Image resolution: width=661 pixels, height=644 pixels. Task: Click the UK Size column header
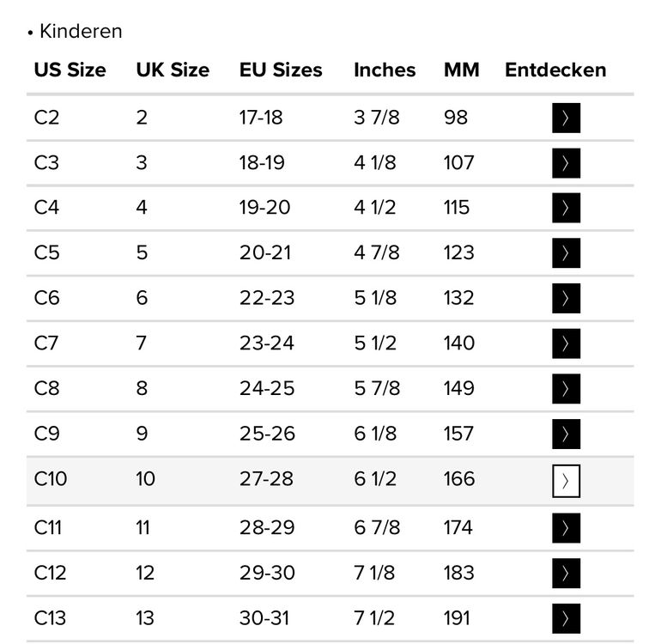coord(173,70)
